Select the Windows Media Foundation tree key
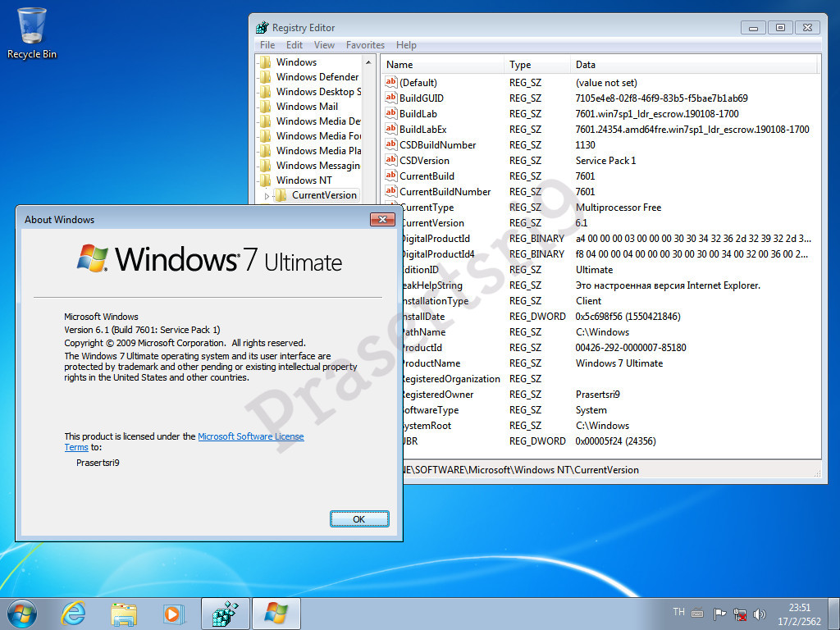 318,136
